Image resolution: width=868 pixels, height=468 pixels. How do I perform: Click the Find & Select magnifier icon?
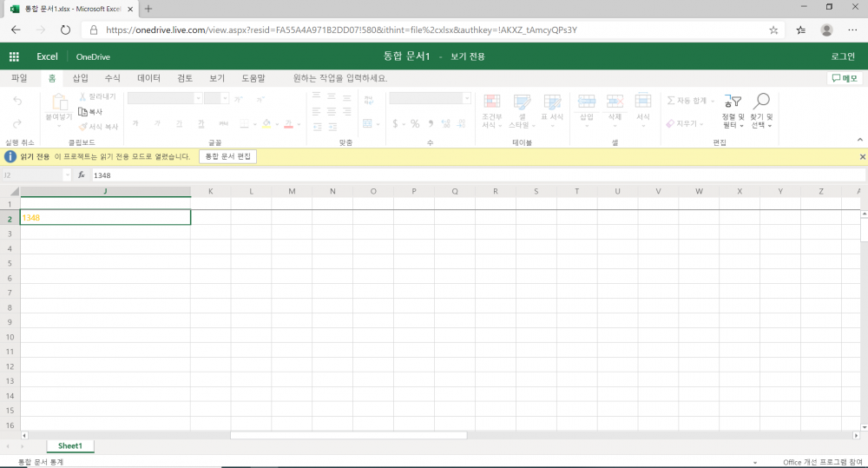[761, 112]
